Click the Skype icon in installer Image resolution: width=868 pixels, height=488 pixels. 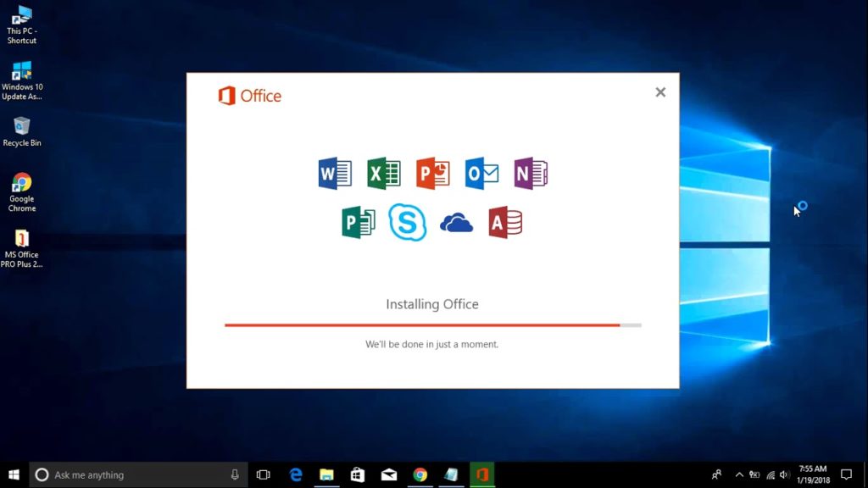tap(408, 223)
